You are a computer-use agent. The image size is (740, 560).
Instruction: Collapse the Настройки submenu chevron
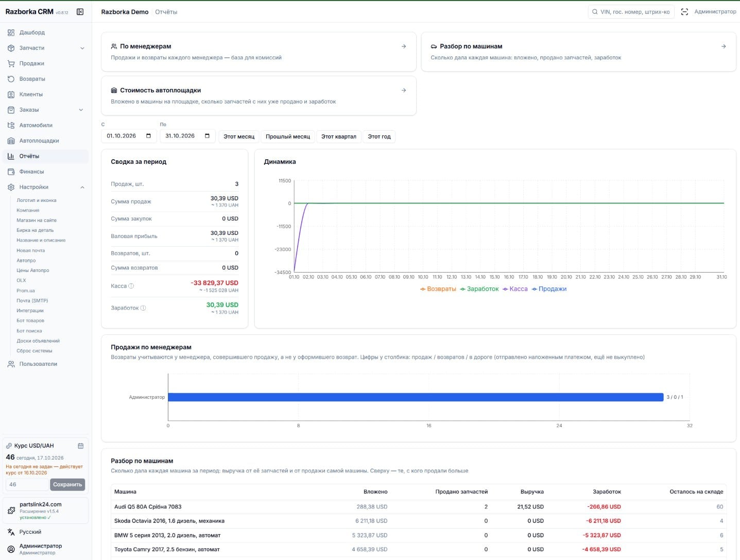pos(82,188)
